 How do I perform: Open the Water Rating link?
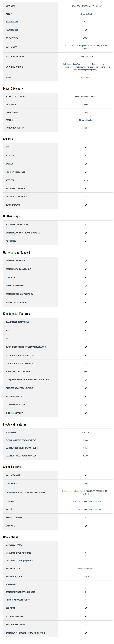tap(12, 22)
